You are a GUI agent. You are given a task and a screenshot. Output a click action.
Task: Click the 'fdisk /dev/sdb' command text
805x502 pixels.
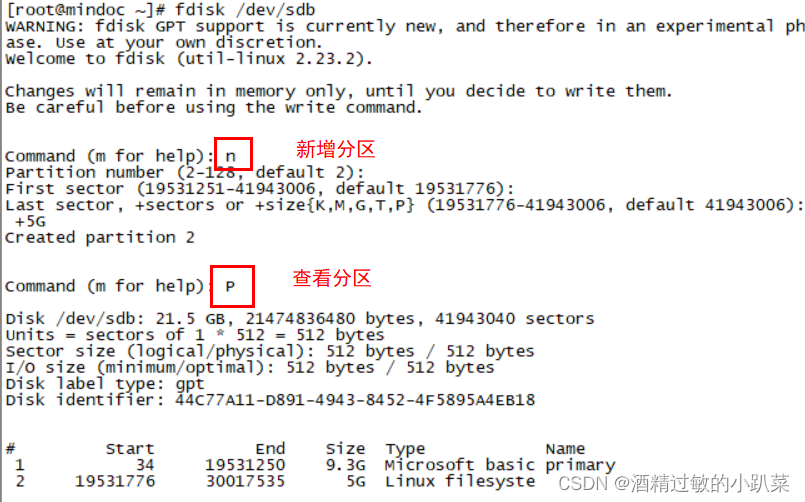245,10
